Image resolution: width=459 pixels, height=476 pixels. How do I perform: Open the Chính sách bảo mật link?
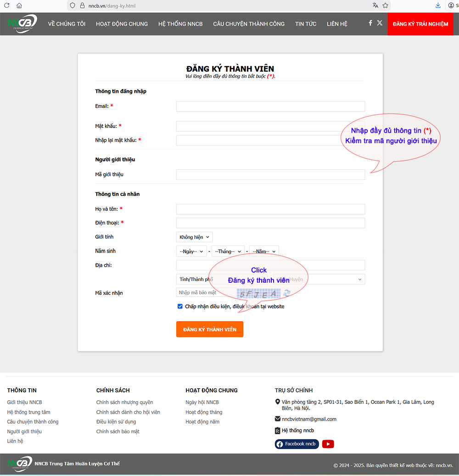pyautogui.click(x=118, y=431)
